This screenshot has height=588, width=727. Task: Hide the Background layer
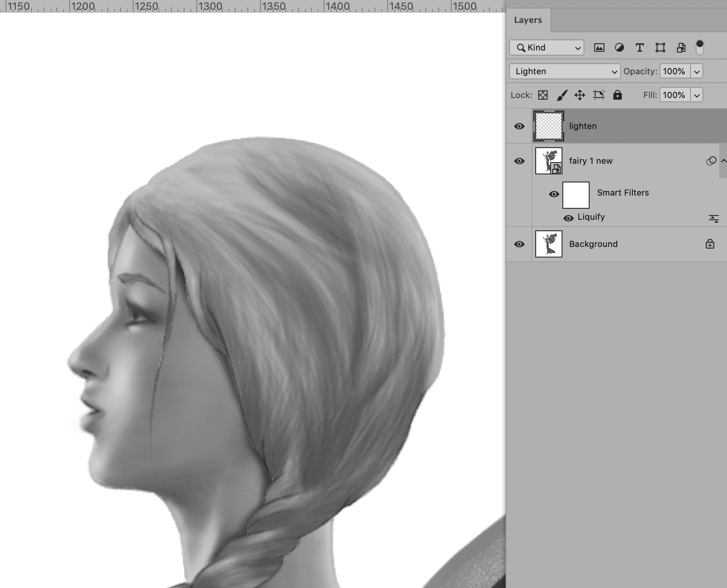pos(519,244)
